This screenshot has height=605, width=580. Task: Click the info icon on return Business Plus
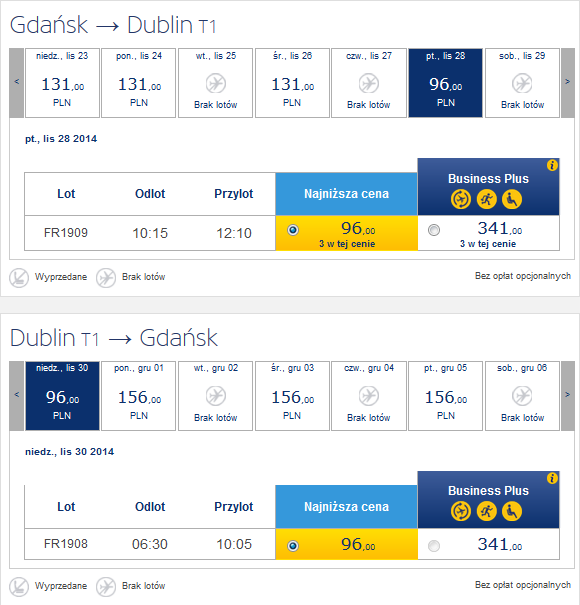[552, 478]
